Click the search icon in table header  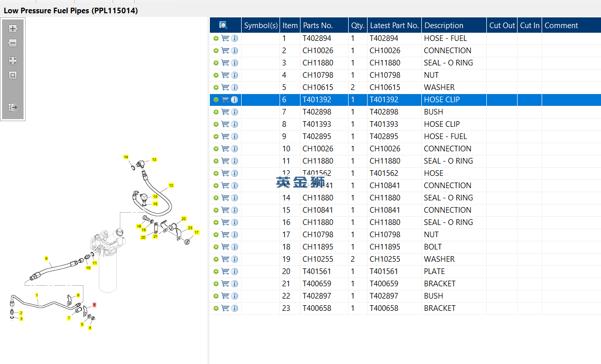(223, 25)
